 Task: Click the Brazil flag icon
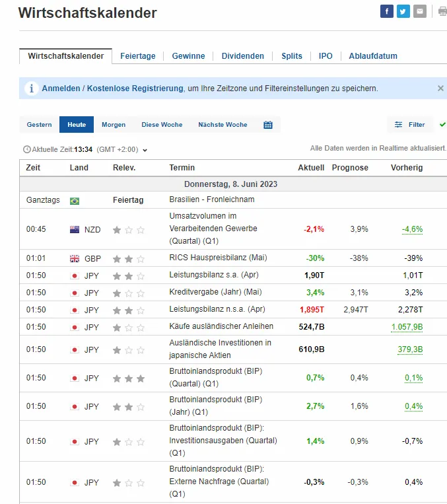tap(75, 200)
